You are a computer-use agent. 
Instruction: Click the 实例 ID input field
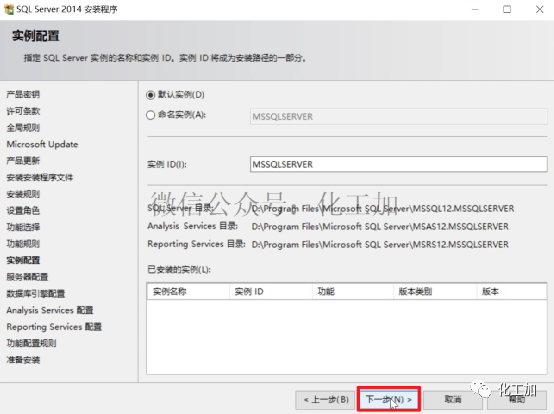point(399,164)
